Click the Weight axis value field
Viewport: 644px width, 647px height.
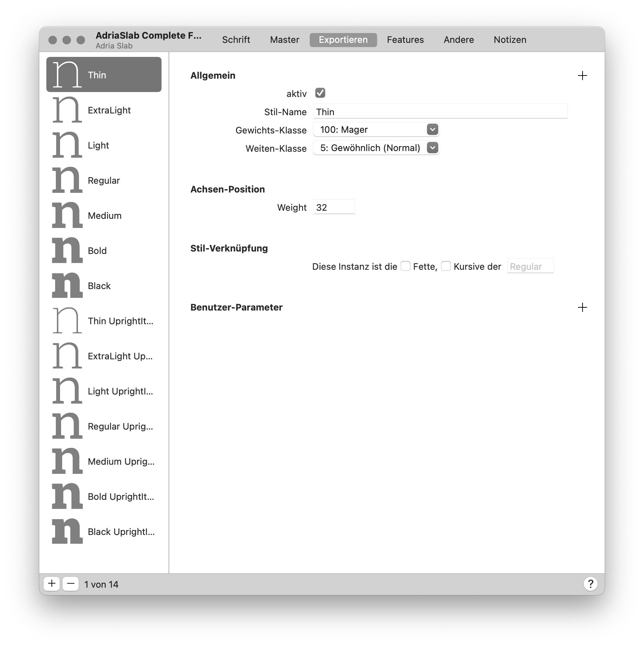pos(334,207)
